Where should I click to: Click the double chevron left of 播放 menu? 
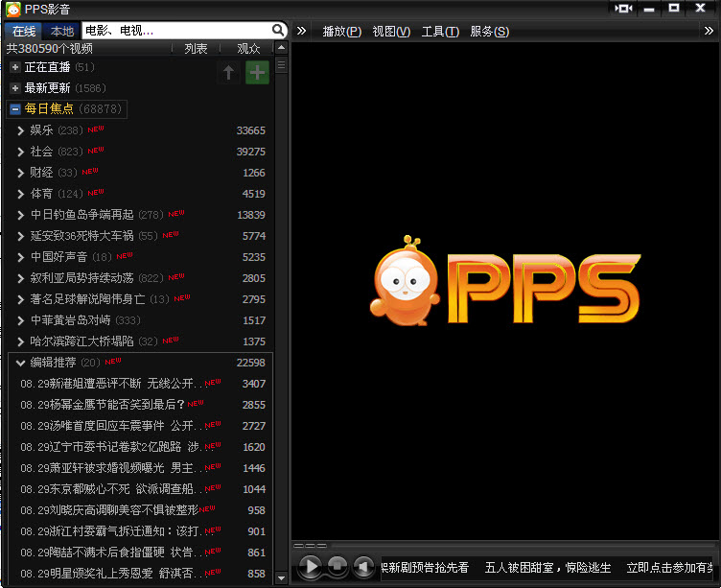point(301,31)
